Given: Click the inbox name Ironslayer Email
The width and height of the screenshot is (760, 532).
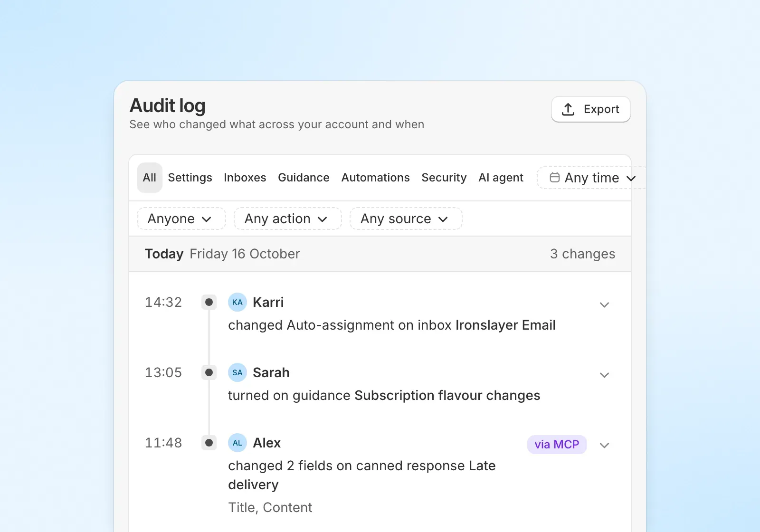Looking at the screenshot, I should [505, 325].
